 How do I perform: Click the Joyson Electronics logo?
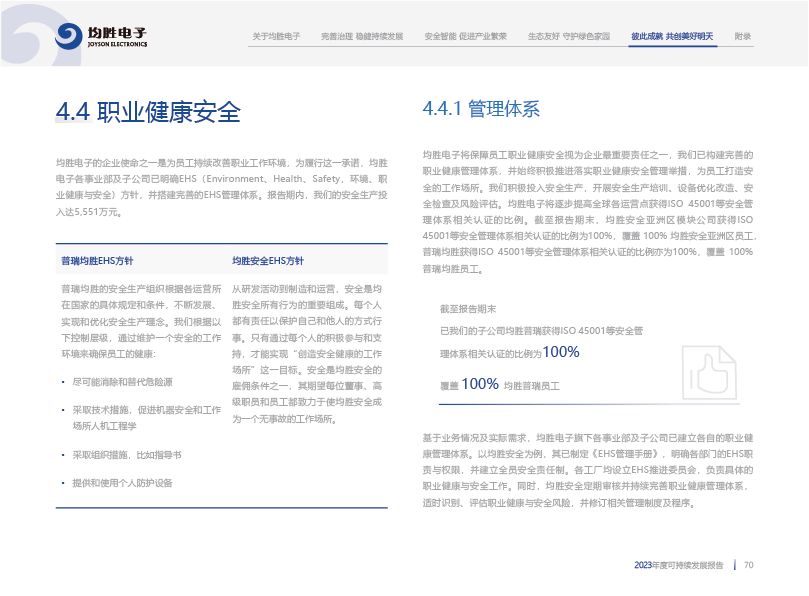pyautogui.click(x=100, y=36)
